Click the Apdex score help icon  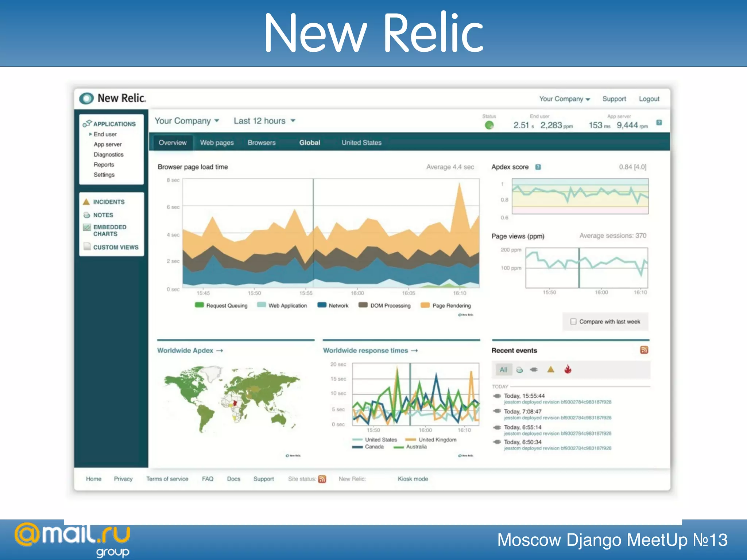(x=538, y=167)
